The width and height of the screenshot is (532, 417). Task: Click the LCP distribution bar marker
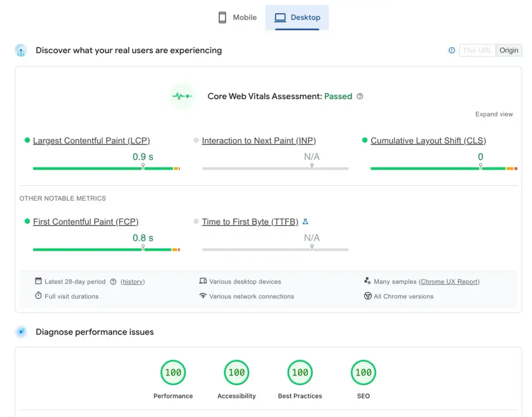(x=143, y=167)
